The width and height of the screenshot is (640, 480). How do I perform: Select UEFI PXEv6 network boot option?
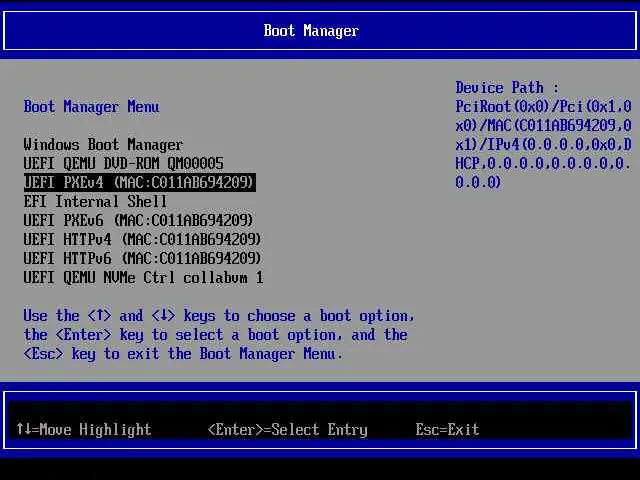click(x=138, y=221)
